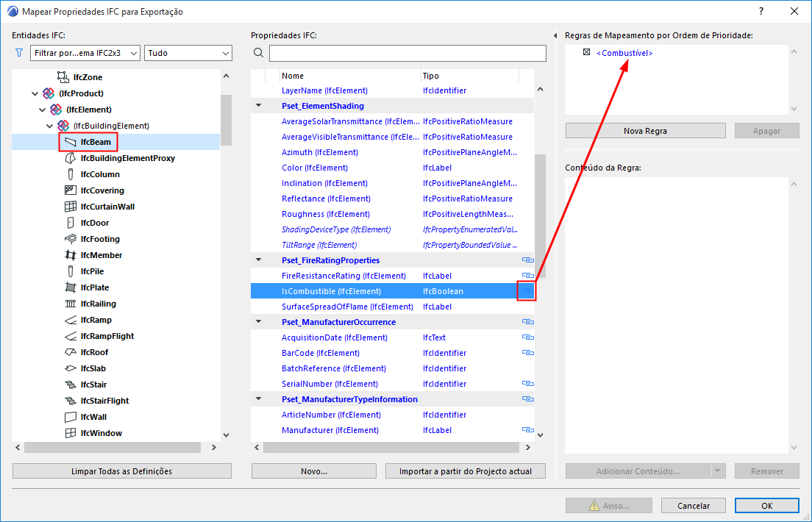The image size is (812, 522).
Task: Click the IfcMember entity icon
Action: [x=71, y=255]
